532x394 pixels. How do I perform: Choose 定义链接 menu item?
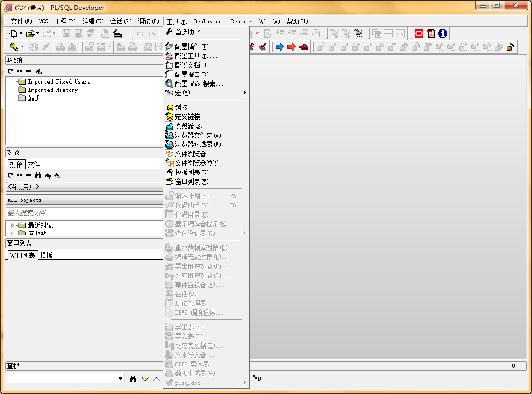pos(206,117)
